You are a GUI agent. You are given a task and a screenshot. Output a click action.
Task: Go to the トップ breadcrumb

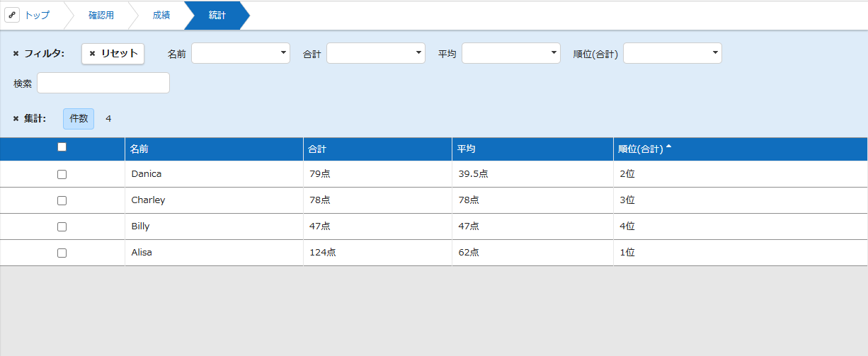pyautogui.click(x=37, y=15)
